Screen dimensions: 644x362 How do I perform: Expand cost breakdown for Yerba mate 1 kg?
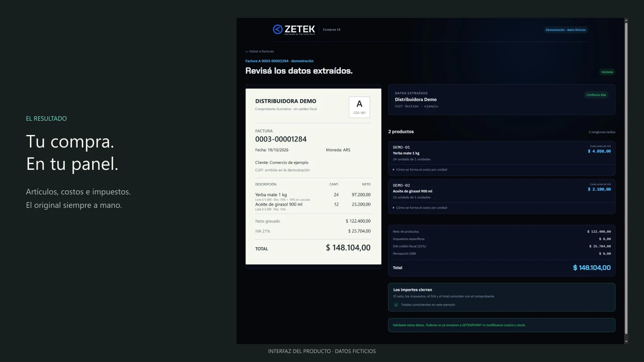[420, 170]
